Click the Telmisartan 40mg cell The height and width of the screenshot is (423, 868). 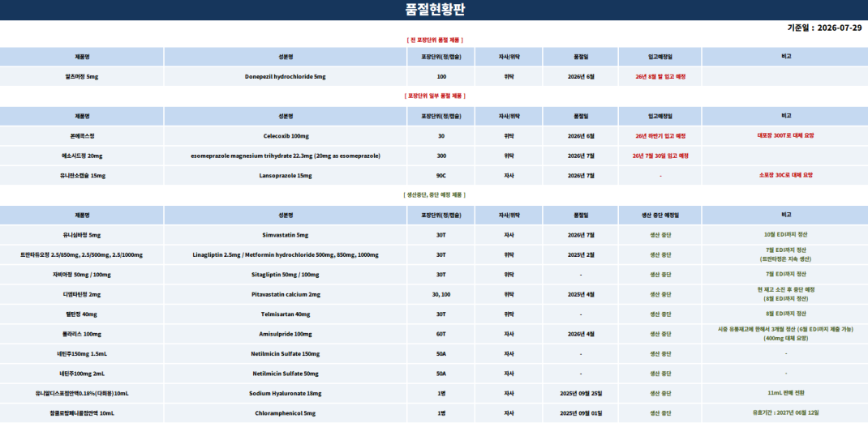click(285, 314)
